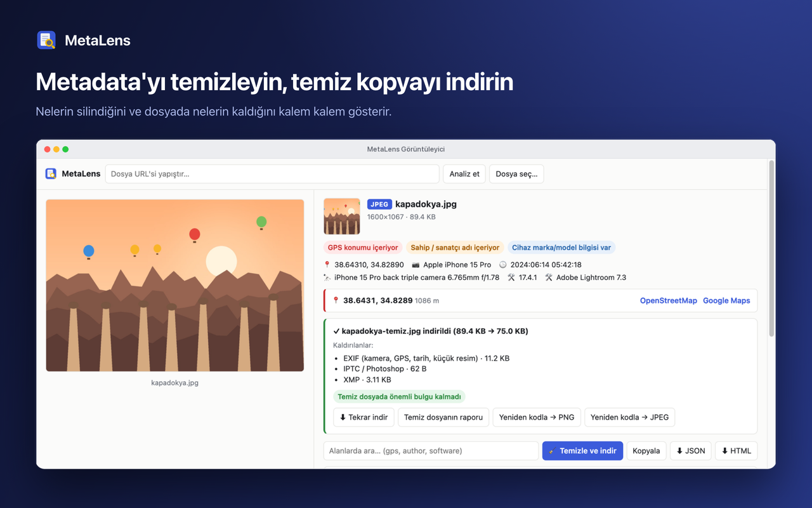Screen dimensions: 812x508
Task: Click the Alanlarda ara search field
Action: click(431, 451)
